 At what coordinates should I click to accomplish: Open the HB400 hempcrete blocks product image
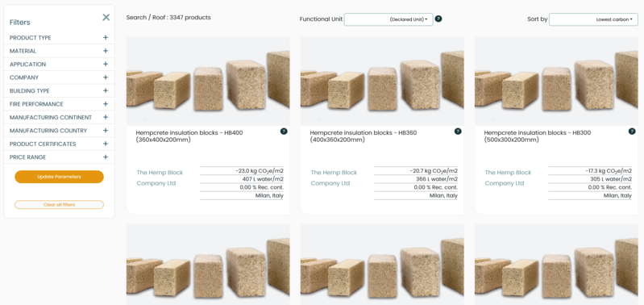tap(208, 81)
